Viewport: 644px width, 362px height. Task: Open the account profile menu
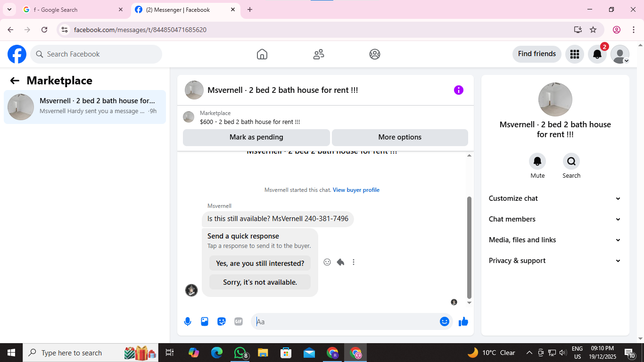pos(620,54)
